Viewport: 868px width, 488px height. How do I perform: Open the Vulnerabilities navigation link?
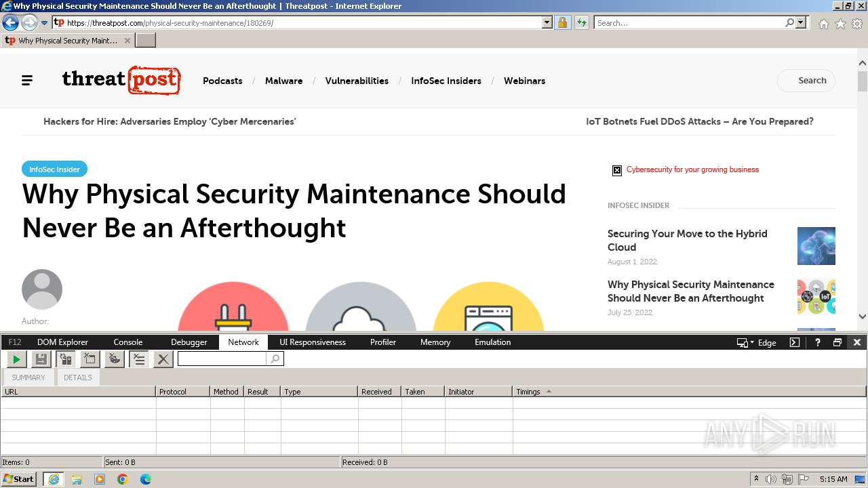point(357,81)
